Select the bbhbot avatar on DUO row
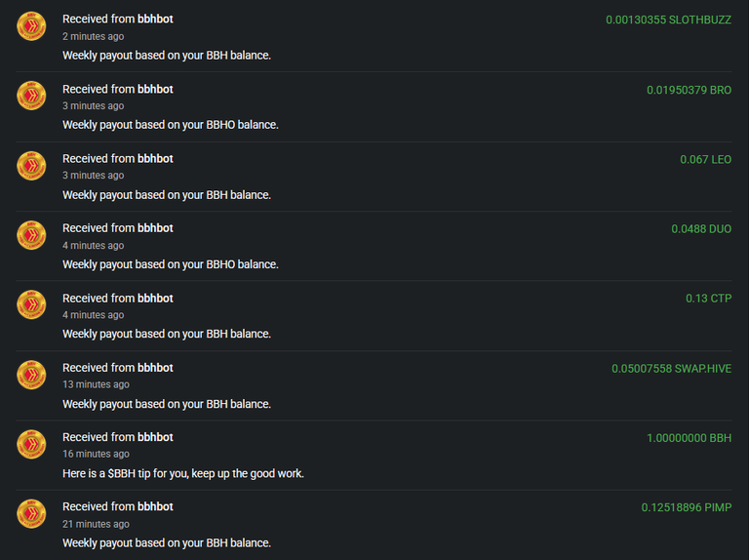Image resolution: width=749 pixels, height=560 pixels. [x=31, y=235]
